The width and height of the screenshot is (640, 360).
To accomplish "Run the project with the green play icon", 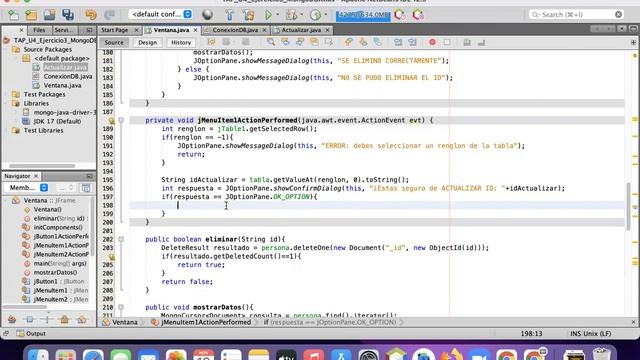I will tap(268, 15).
